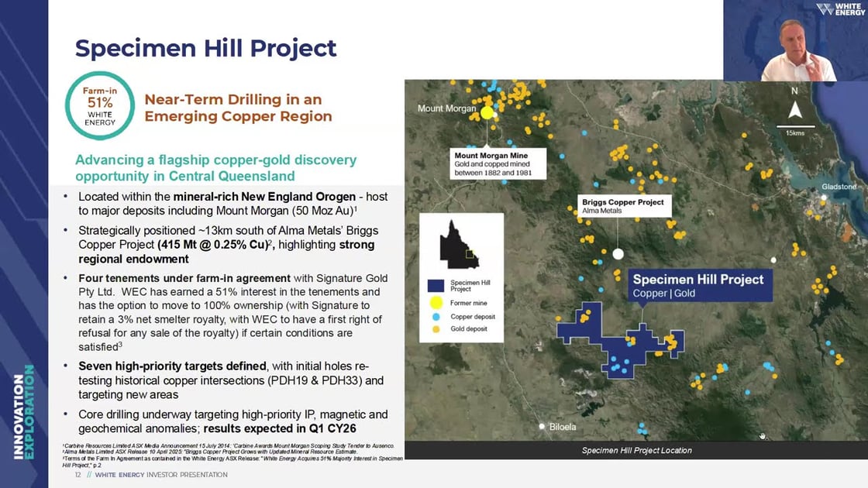Select the large yellow Mount Morgan mine marker
The width and height of the screenshot is (868, 488).
pos(487,112)
